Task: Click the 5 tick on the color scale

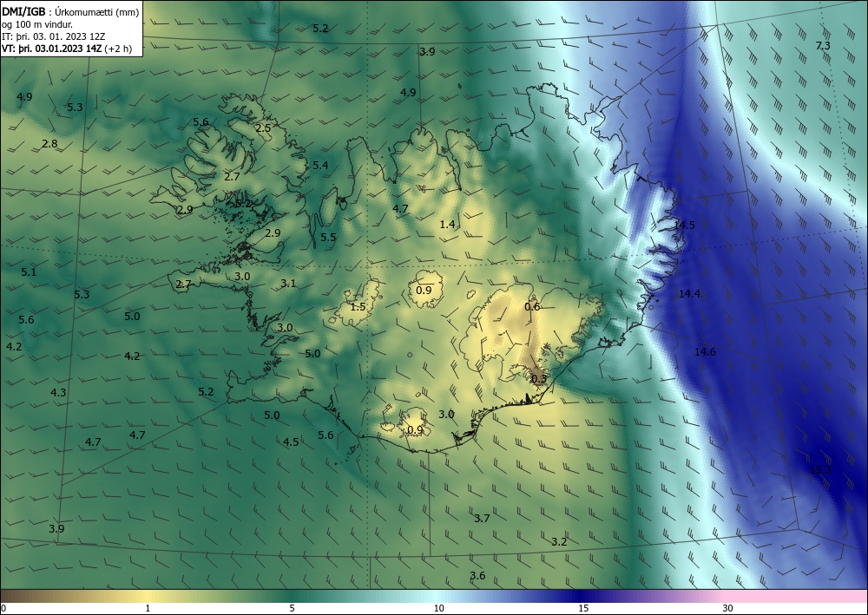Action: [x=292, y=608]
